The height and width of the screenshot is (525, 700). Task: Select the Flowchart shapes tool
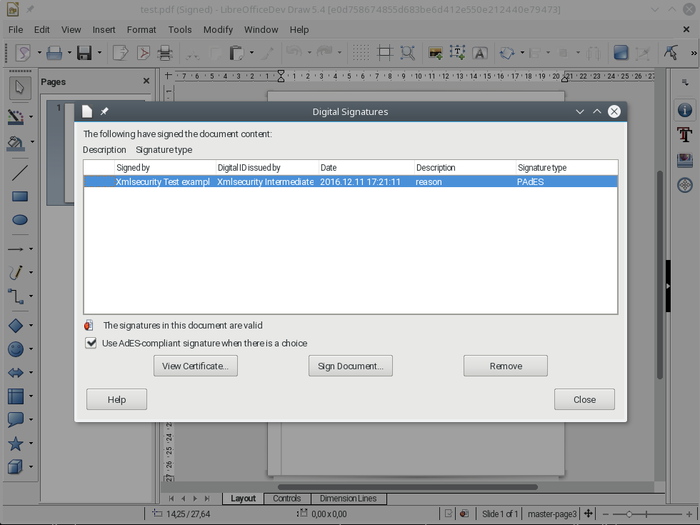tap(16, 396)
